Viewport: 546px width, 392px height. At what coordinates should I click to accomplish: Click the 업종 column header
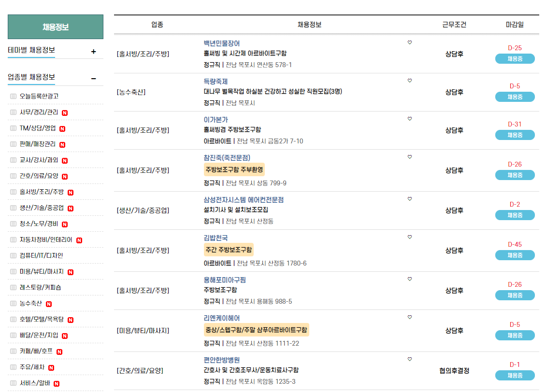(157, 25)
